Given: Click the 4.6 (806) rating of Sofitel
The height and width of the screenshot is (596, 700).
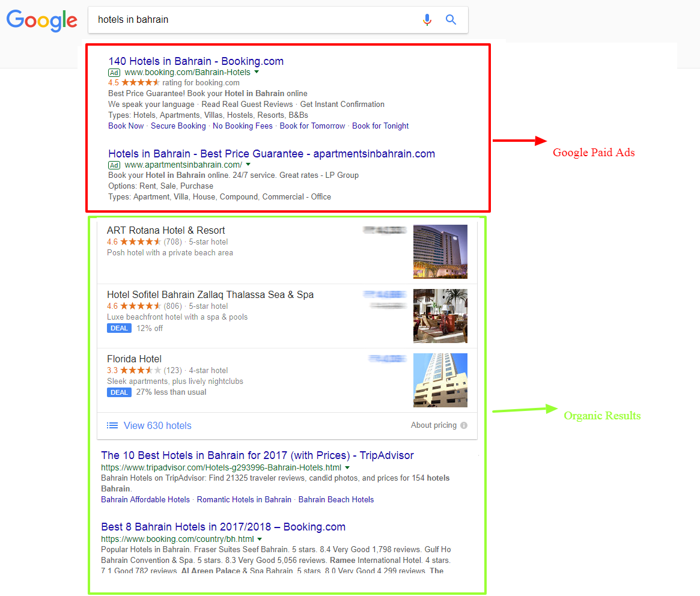Looking at the screenshot, I should (x=144, y=306).
